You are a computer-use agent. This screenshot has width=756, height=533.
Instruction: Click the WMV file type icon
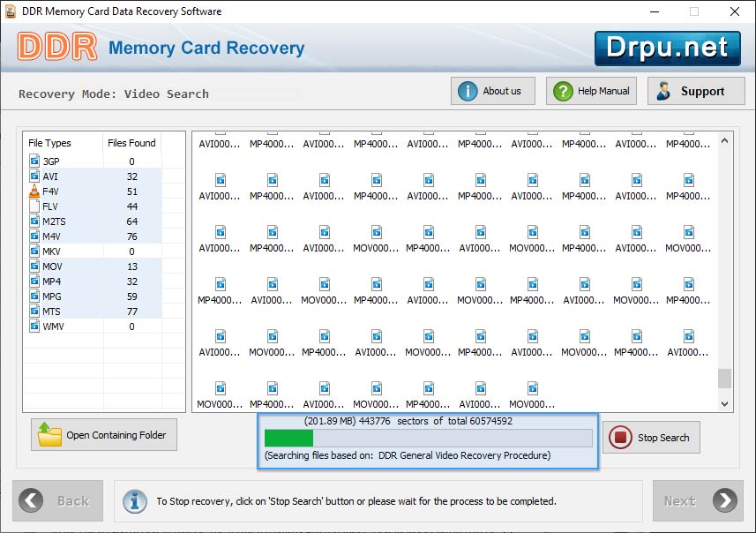coord(34,326)
